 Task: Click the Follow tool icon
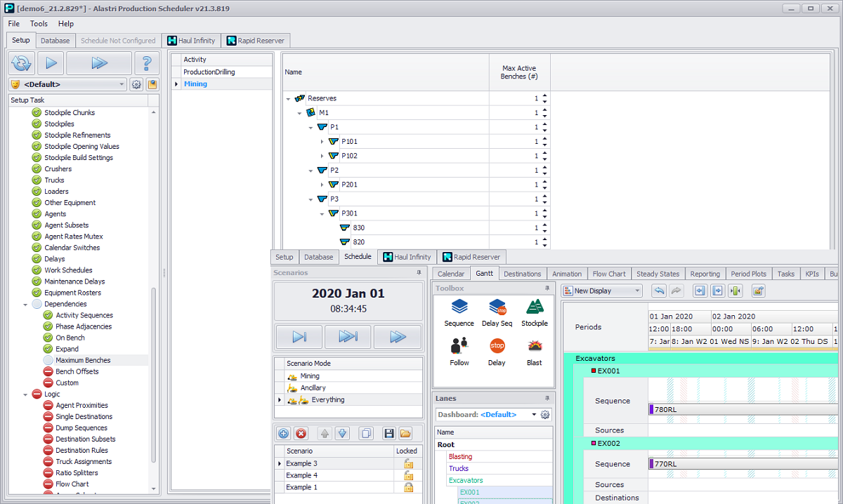pos(459,347)
